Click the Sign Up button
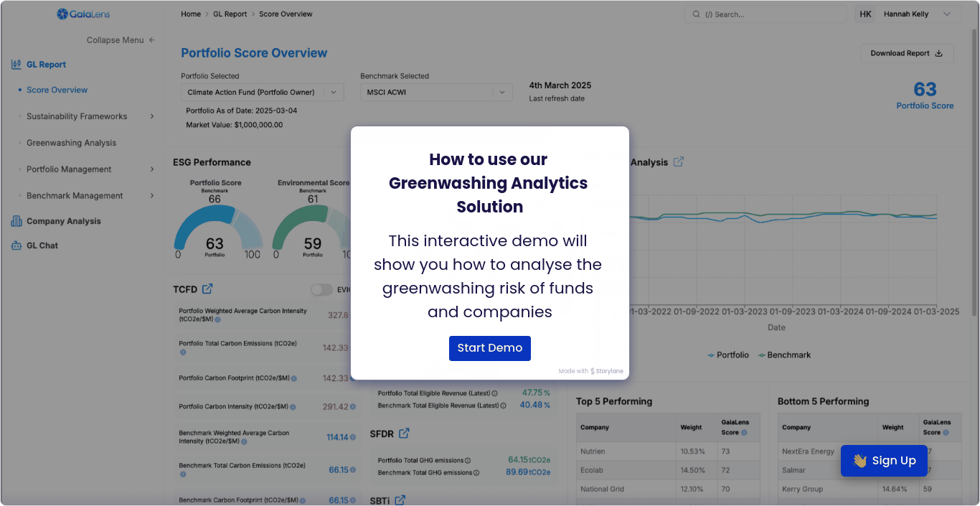The height and width of the screenshot is (506, 980). [884, 460]
